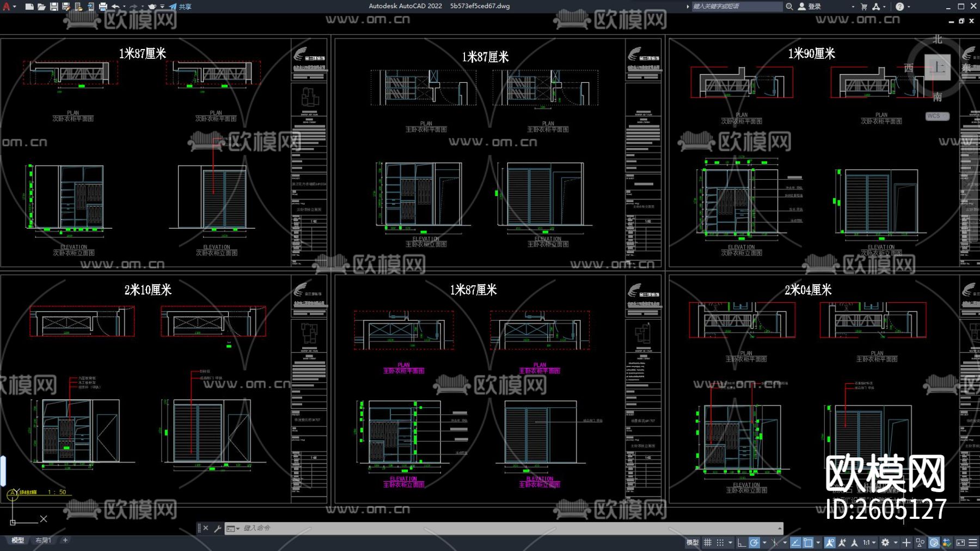The width and height of the screenshot is (980, 551).
Task: Toggle polar tracking in the status bar
Action: tap(754, 542)
